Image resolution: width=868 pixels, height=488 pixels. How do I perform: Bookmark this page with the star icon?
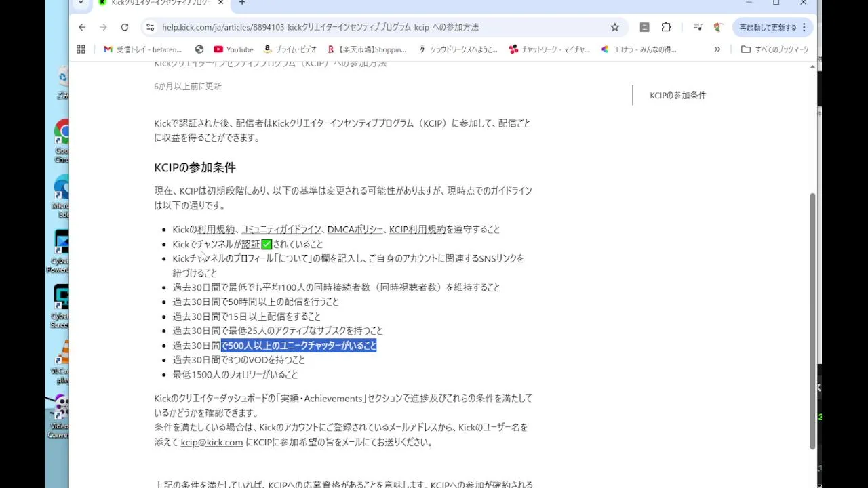pyautogui.click(x=615, y=27)
